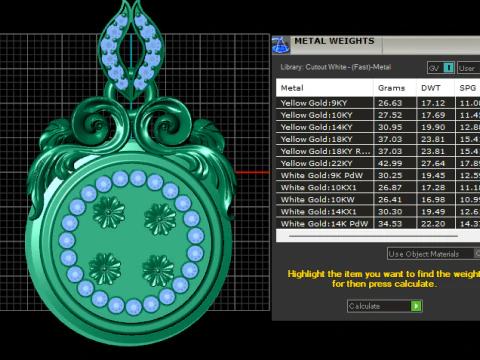
Task: Click the 42.99 grams value
Action: click(x=390, y=163)
